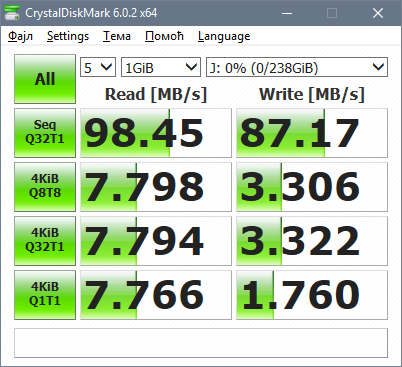Open the 1GiB test size dropdown
This screenshot has height=367, width=402.
pos(161,67)
